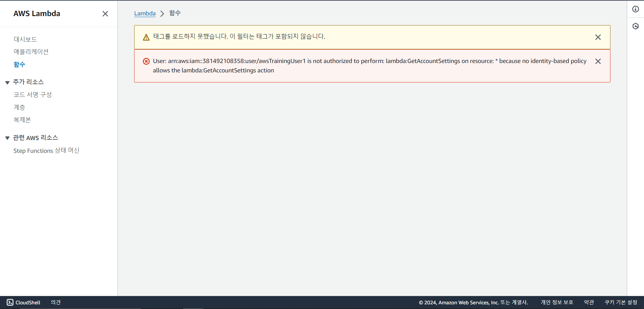Open 약관 footer link
Viewport: 644px width, 309px height.
pos(589,302)
